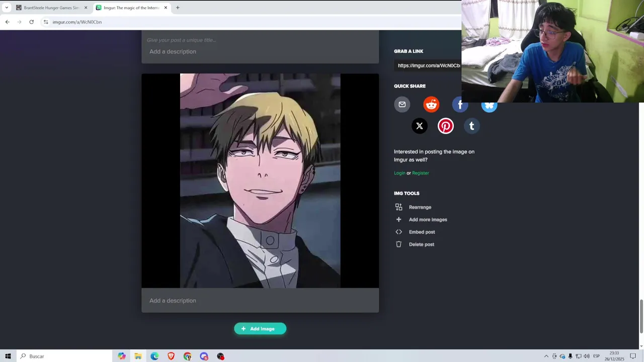Click Add more images text
This screenshot has height=362, width=644.
(x=428, y=220)
